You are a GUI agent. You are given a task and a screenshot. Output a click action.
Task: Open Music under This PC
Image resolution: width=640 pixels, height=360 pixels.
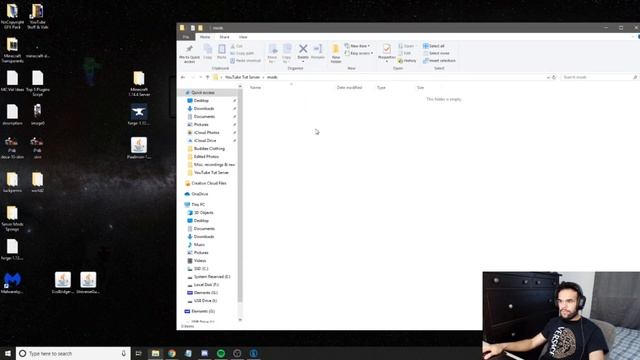point(199,245)
